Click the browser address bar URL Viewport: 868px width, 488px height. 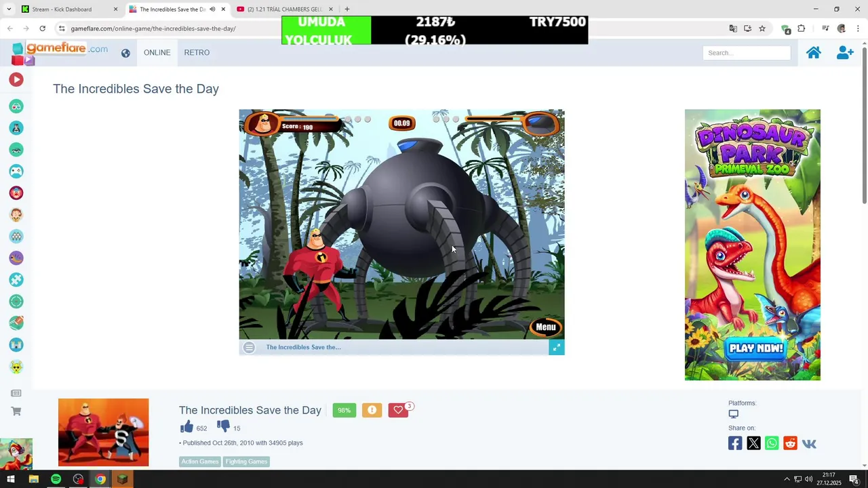pyautogui.click(x=153, y=28)
